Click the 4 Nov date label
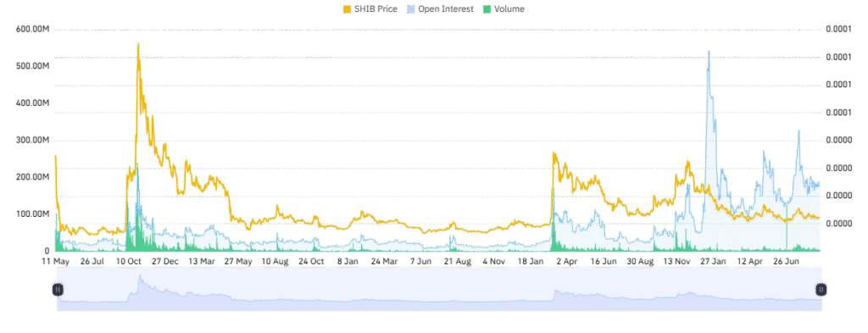This screenshot has width=868, height=333. point(494,261)
